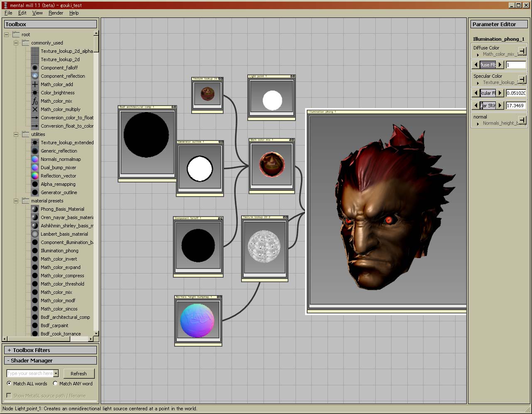The image size is (532, 414).
Task: Click the Phong_Basis_Material sphere icon
Action: tap(35, 209)
